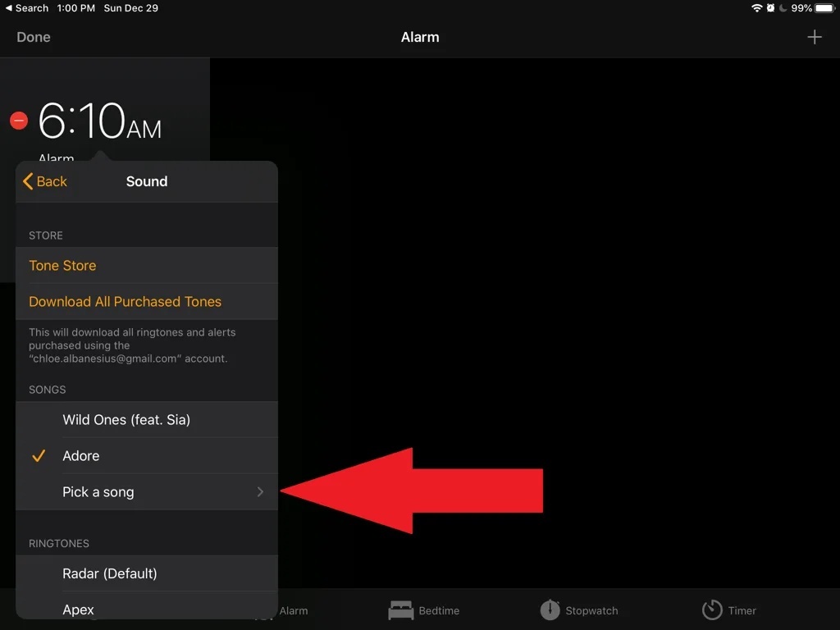Tap the Do Not Disturb moon icon

pos(783,8)
